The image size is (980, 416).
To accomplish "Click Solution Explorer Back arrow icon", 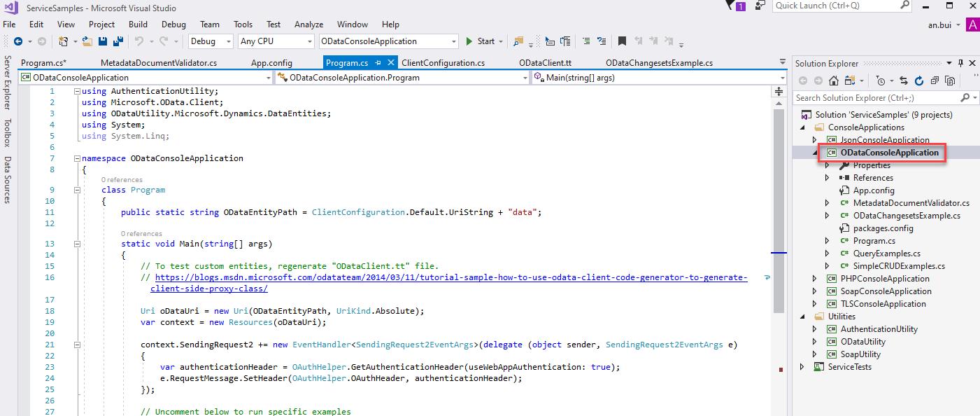I will pyautogui.click(x=803, y=81).
